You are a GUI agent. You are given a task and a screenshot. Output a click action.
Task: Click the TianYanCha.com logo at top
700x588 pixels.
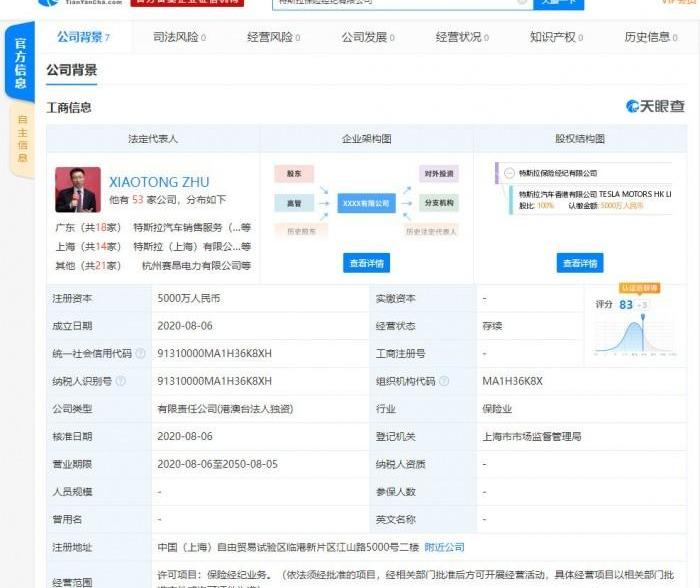pyautogui.click(x=80, y=2)
